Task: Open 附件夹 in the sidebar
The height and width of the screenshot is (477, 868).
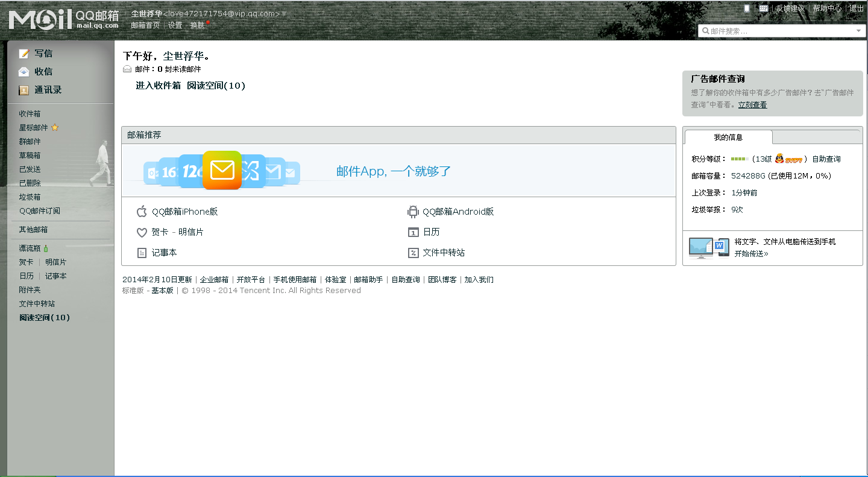Action: click(30, 290)
